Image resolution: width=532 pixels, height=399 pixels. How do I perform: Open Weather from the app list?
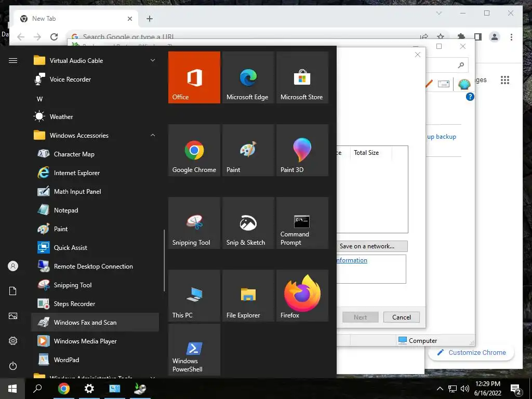coord(95,117)
